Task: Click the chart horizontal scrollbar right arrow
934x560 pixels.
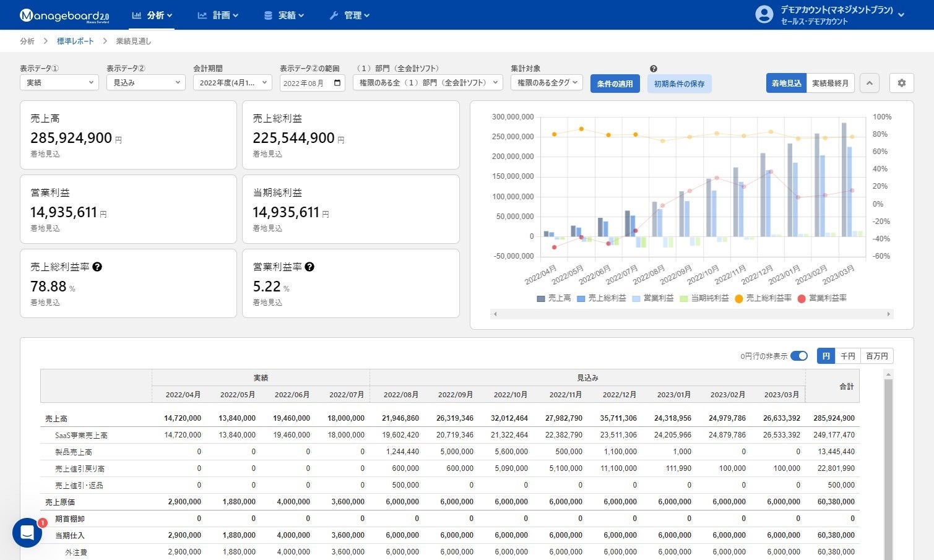Action: [888, 314]
